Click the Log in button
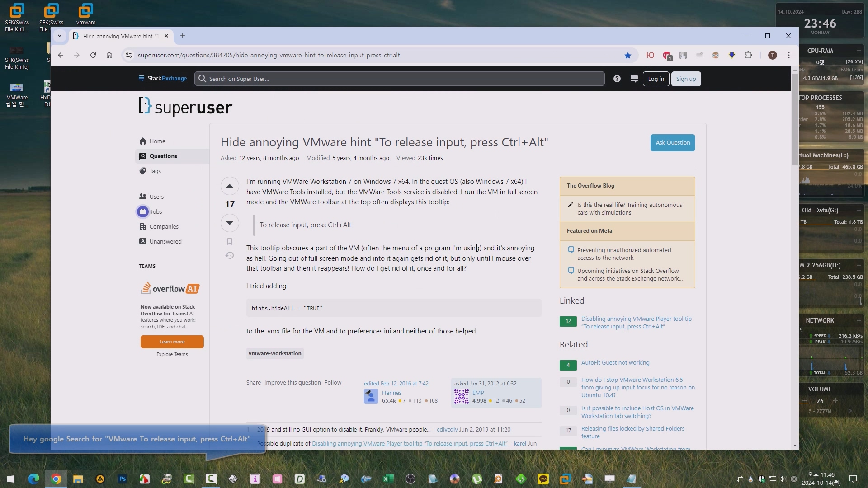 pos(656,79)
